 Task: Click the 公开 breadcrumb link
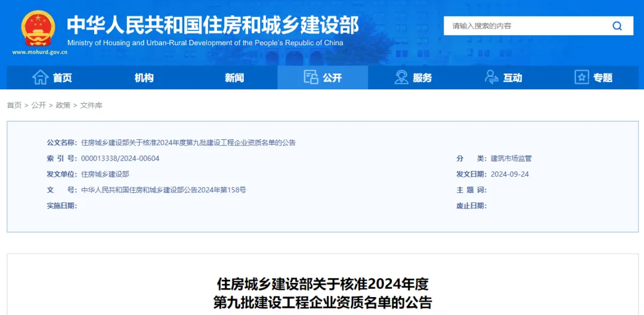point(39,105)
